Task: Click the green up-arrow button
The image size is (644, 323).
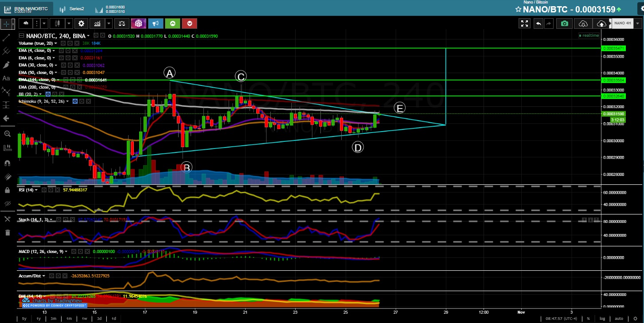Action: pos(172,23)
